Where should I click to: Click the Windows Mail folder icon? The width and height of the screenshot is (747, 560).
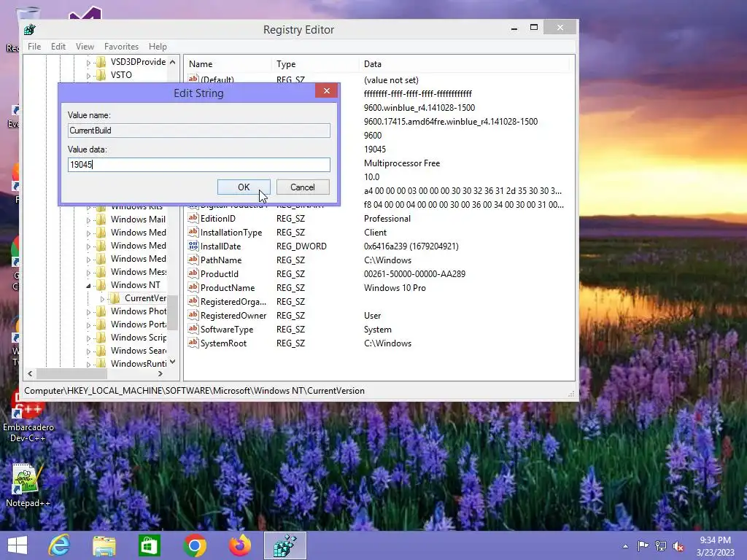pos(101,219)
